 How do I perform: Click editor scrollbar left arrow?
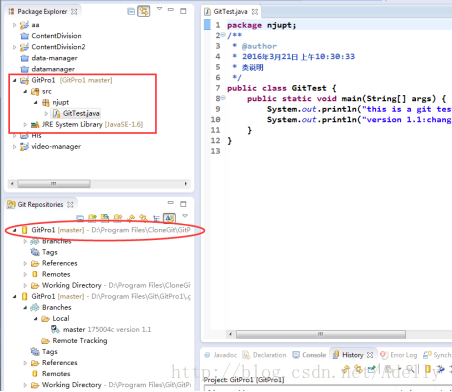pyautogui.click(x=230, y=334)
